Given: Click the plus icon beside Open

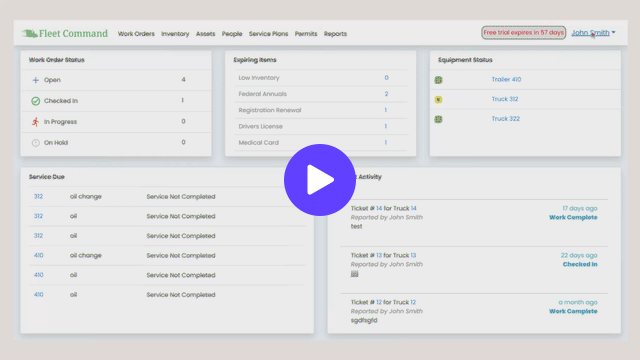Looking at the screenshot, I should 36,80.
